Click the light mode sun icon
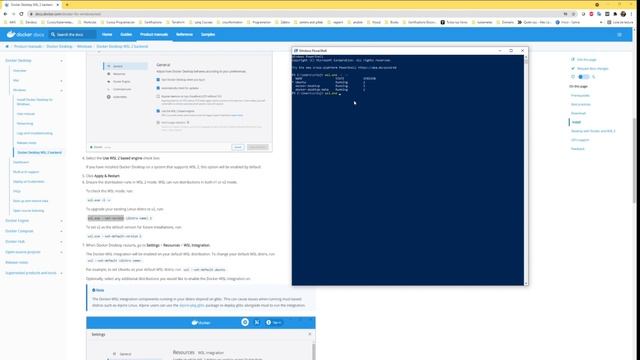 (573, 77)
